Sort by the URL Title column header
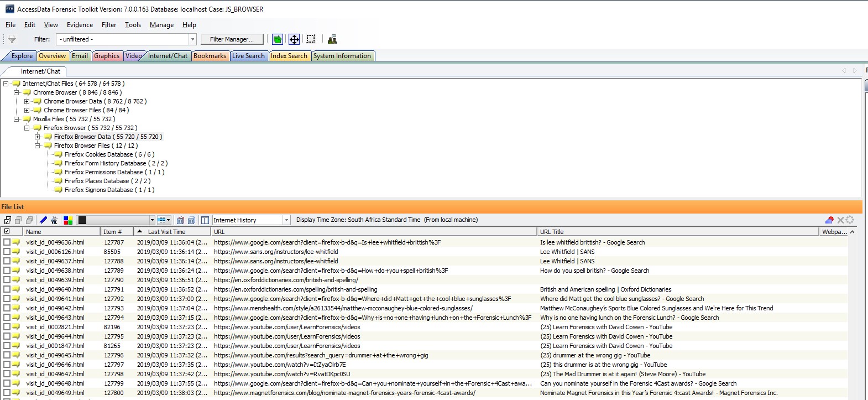The height and width of the screenshot is (400, 868). tap(677, 232)
